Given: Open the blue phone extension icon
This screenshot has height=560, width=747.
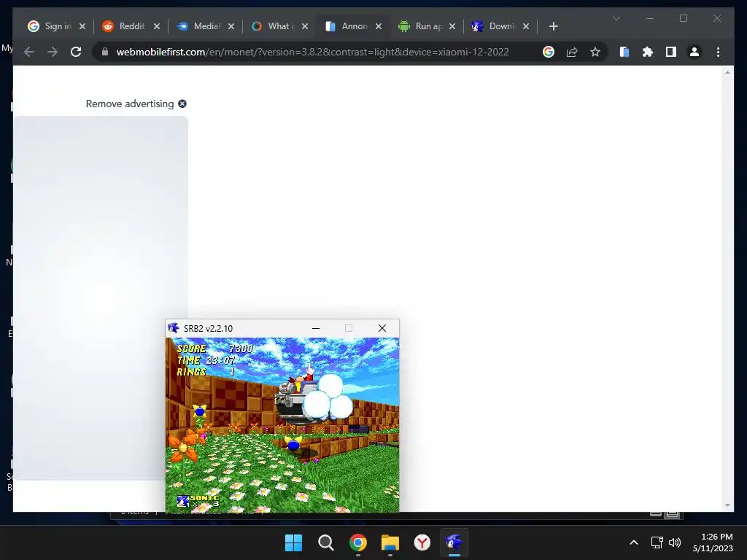Looking at the screenshot, I should click(x=624, y=52).
